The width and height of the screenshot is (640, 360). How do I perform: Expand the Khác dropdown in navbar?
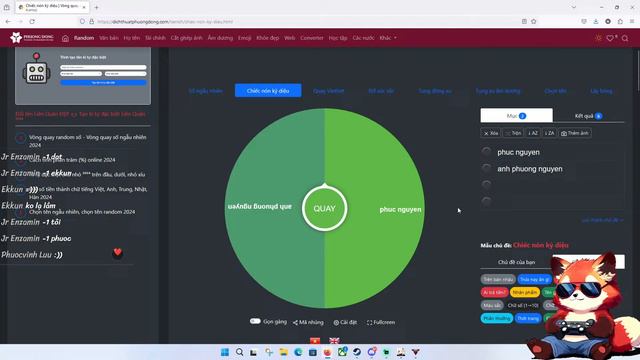(388, 38)
